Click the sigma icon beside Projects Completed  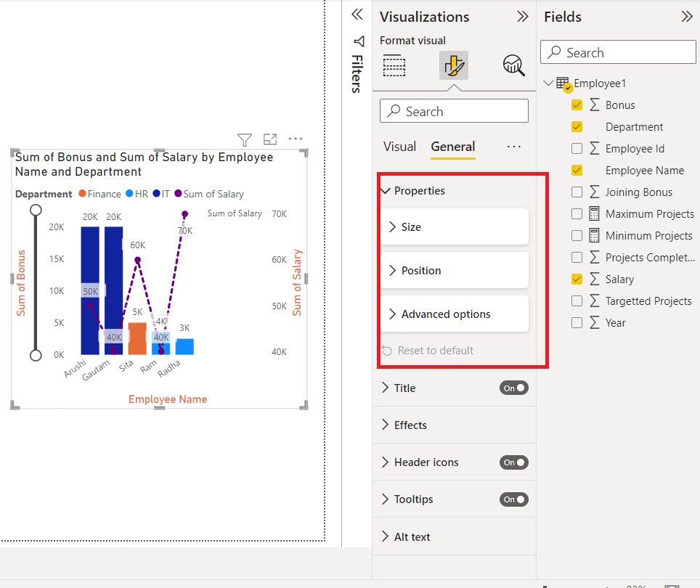(x=594, y=258)
